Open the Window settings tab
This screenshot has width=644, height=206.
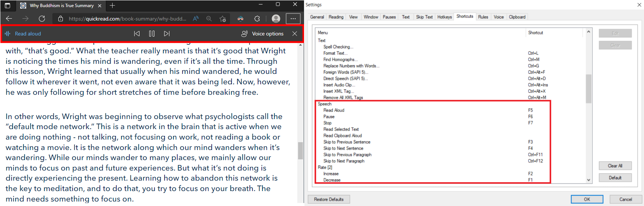coord(371,17)
